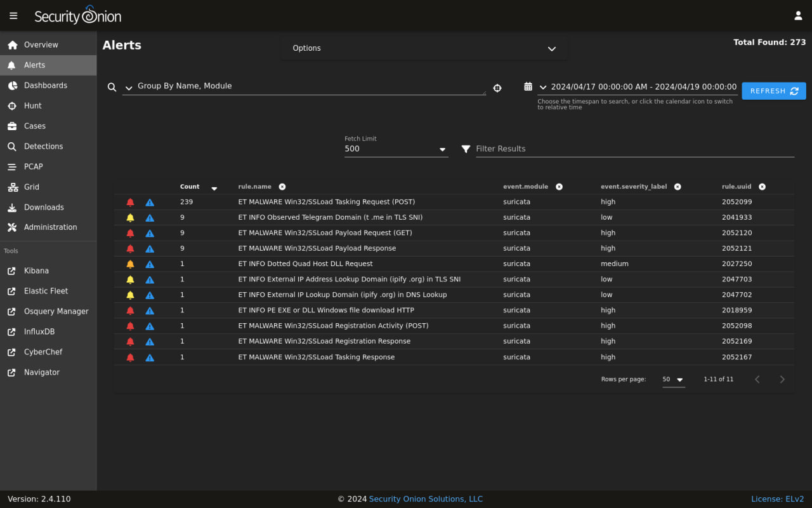Sort by the Count column arrow
Screen dimensions: 812x508
[214, 188]
